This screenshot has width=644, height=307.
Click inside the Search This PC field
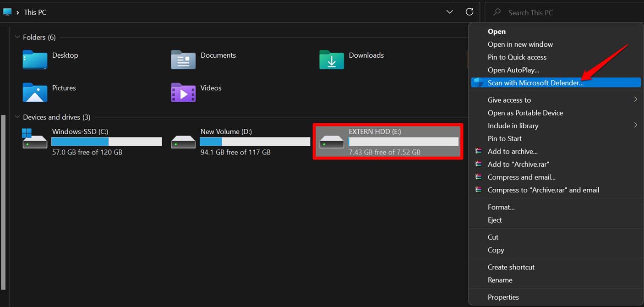540,12
